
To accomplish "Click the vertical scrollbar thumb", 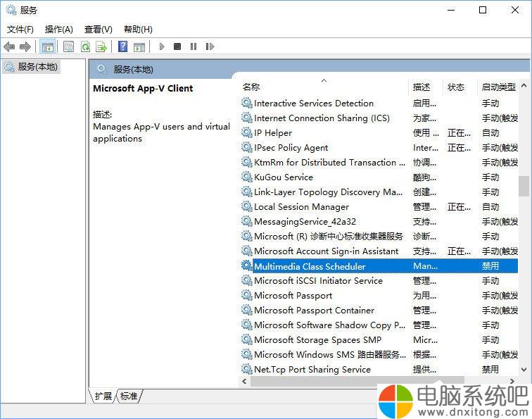I will tap(524, 186).
